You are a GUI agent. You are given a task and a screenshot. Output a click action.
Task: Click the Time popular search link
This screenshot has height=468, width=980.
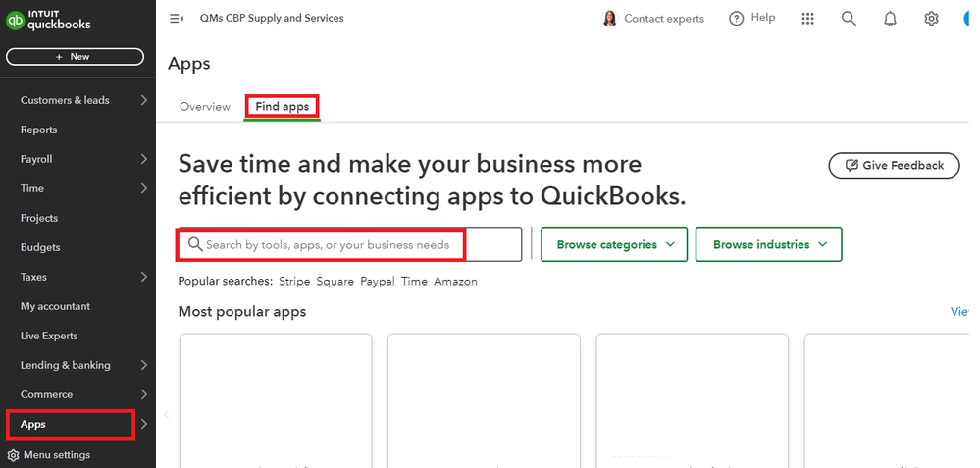[x=414, y=282]
